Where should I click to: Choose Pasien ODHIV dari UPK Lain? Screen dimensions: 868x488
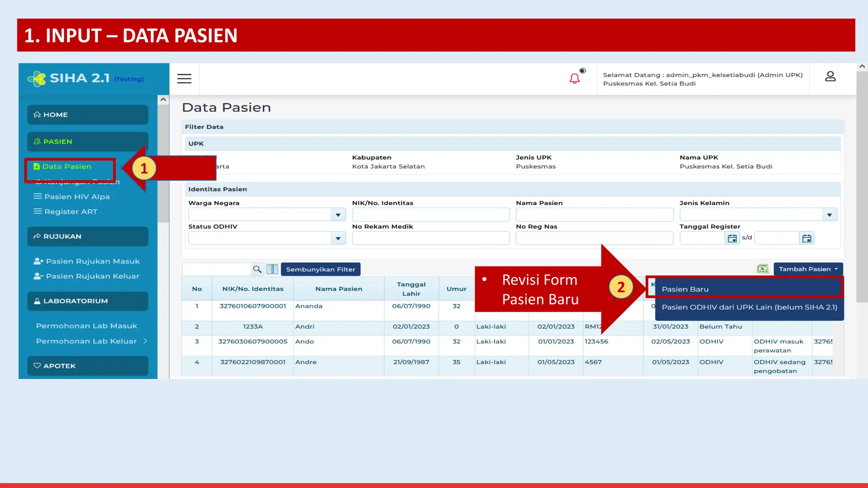tap(749, 308)
